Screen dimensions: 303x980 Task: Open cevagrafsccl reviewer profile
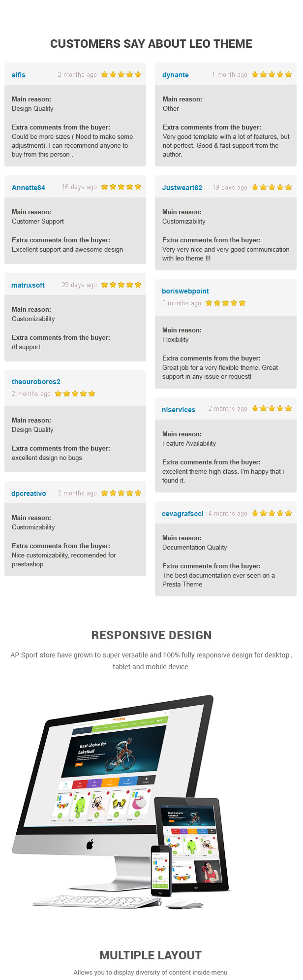[x=182, y=514]
